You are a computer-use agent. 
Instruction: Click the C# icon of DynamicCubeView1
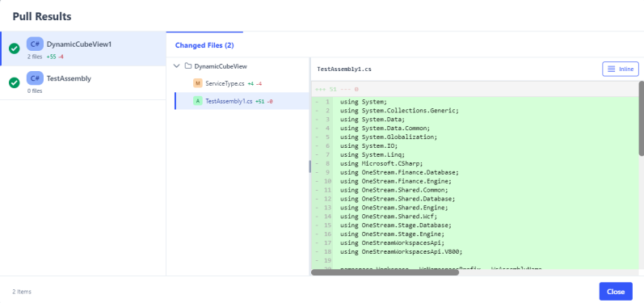(x=35, y=44)
